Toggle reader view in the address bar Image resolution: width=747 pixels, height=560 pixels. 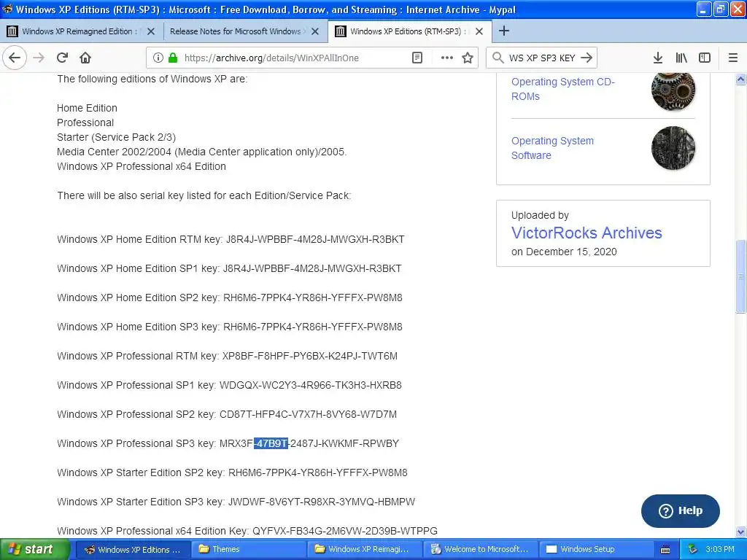pos(417,58)
